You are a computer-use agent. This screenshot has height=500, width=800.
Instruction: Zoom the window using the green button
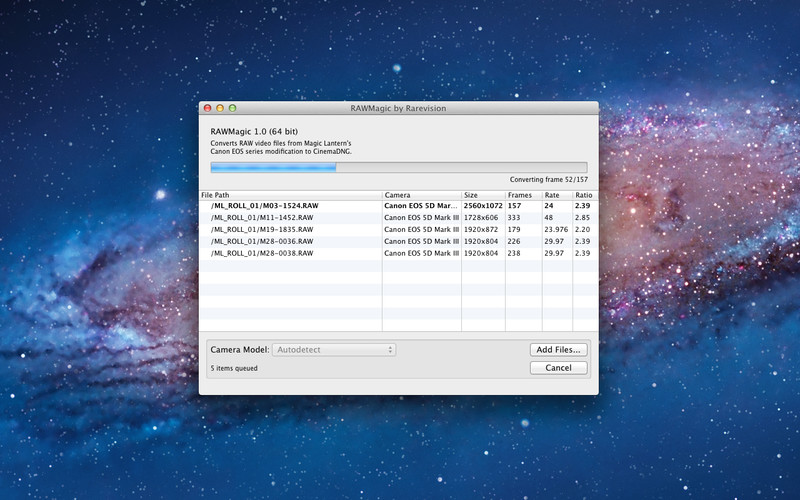click(x=232, y=108)
